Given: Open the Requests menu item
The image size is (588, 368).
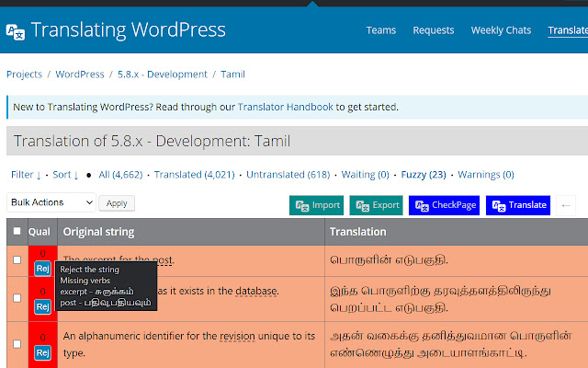Looking at the screenshot, I should (x=434, y=30).
